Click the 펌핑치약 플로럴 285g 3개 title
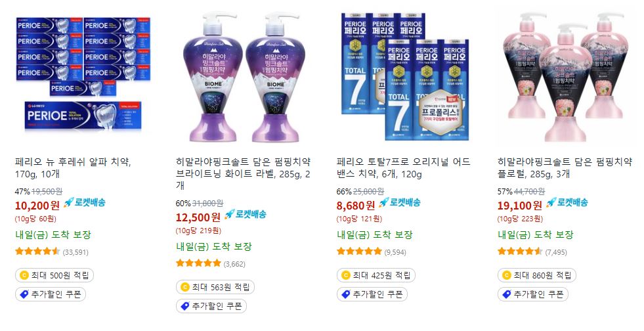Screen dimensions: 644x331 pyautogui.click(x=565, y=167)
